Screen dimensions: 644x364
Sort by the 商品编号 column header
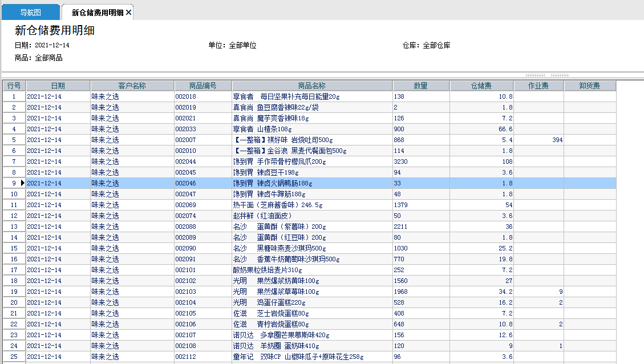pos(202,86)
